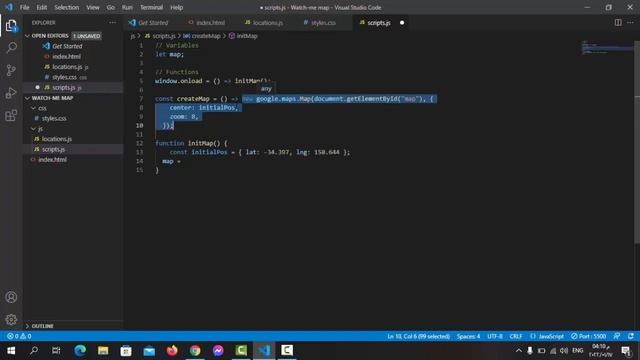The image size is (640, 360).
Task: Select Get Started in Open Editors
Action: pos(67,46)
